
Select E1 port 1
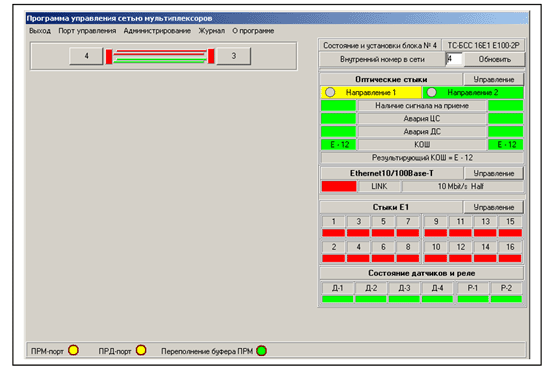333,222
